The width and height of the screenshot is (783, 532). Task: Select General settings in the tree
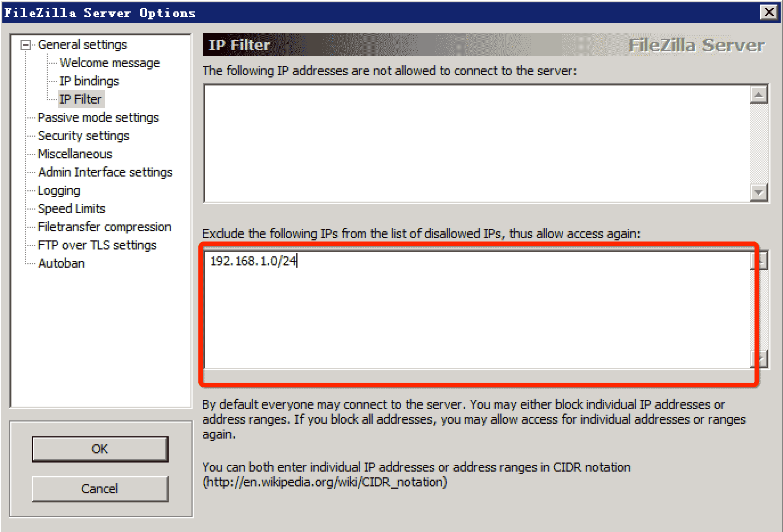click(82, 44)
